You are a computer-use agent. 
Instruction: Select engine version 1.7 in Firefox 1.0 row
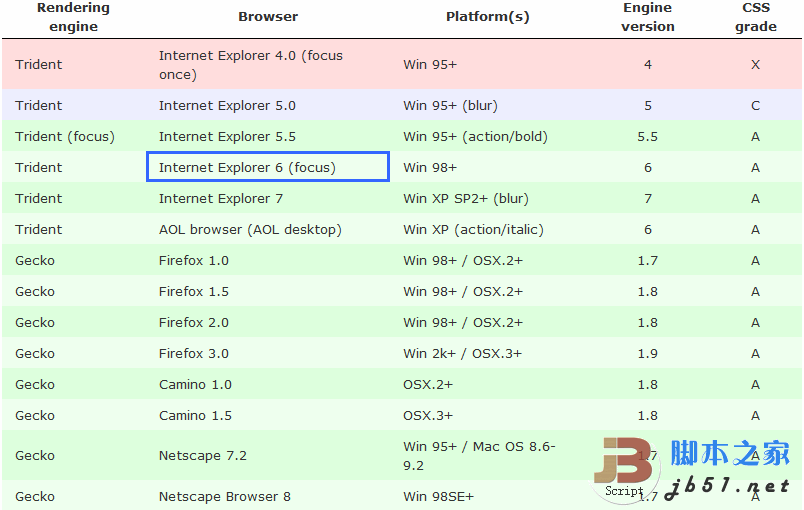648,260
